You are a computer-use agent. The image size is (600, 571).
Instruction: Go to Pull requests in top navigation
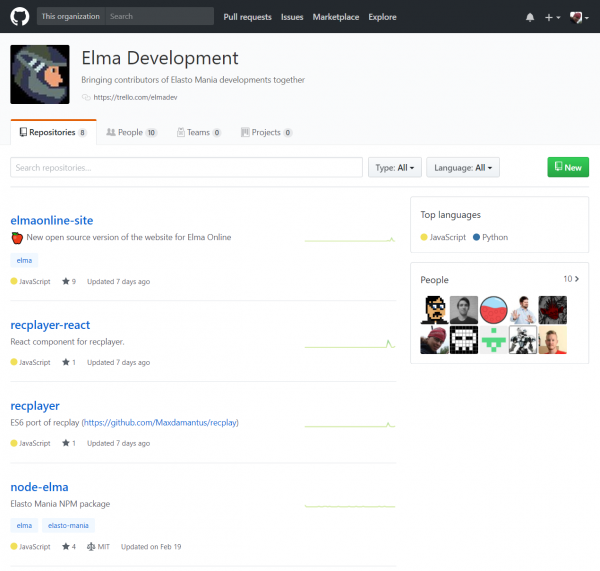coord(246,17)
